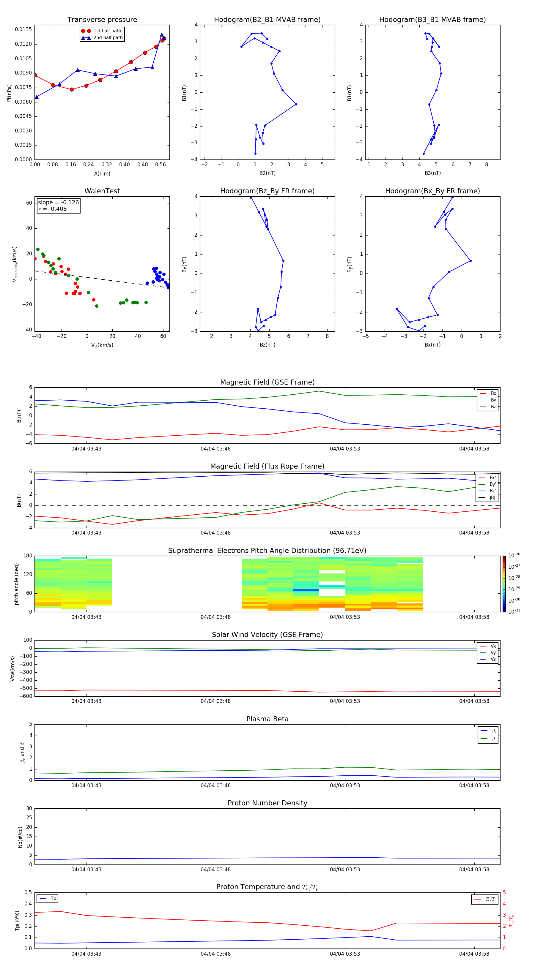
Task: Click the 'Proton Number Density' title
Action: [x=267, y=803]
